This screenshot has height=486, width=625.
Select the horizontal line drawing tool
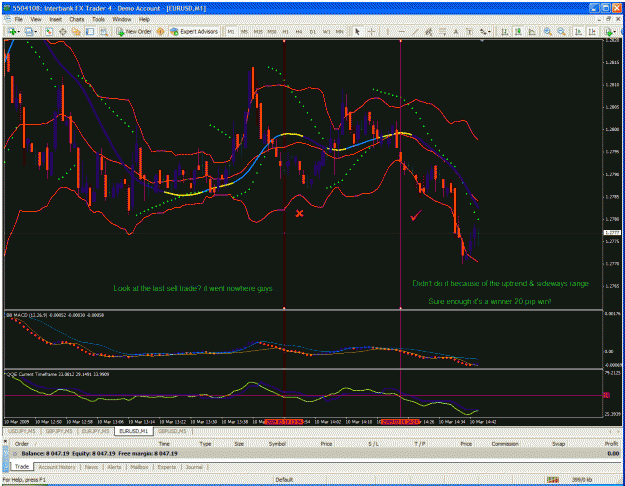tap(401, 31)
